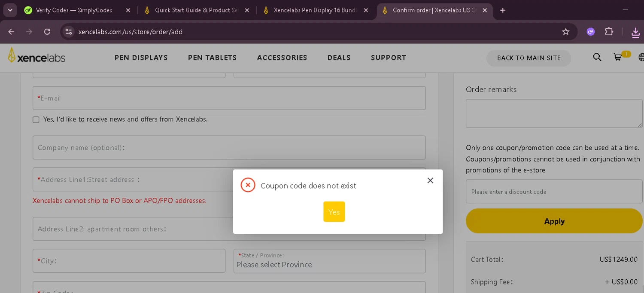Click the address bar URL
The width and height of the screenshot is (644, 293).
point(131,32)
